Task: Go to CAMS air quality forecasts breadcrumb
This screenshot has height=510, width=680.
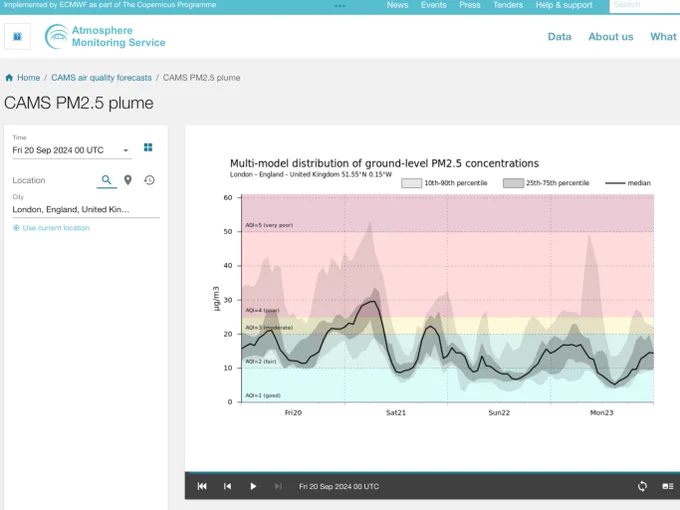Action: 101,78
